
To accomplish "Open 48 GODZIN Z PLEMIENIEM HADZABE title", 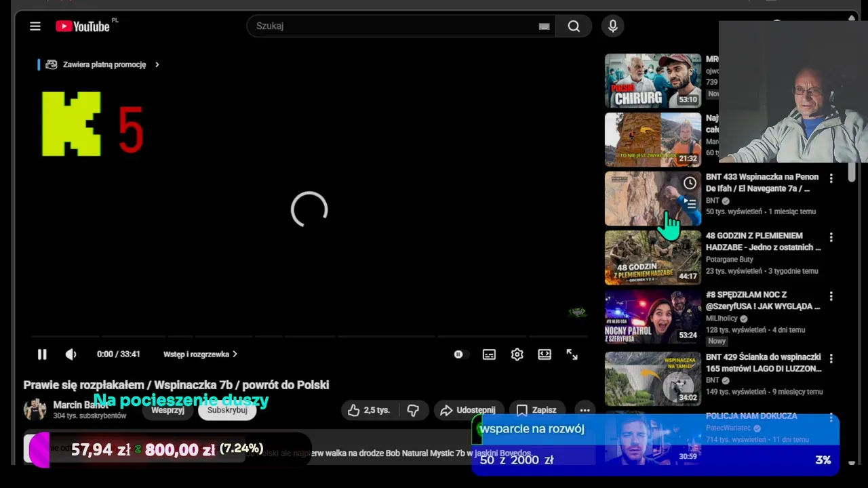I will pyautogui.click(x=764, y=241).
